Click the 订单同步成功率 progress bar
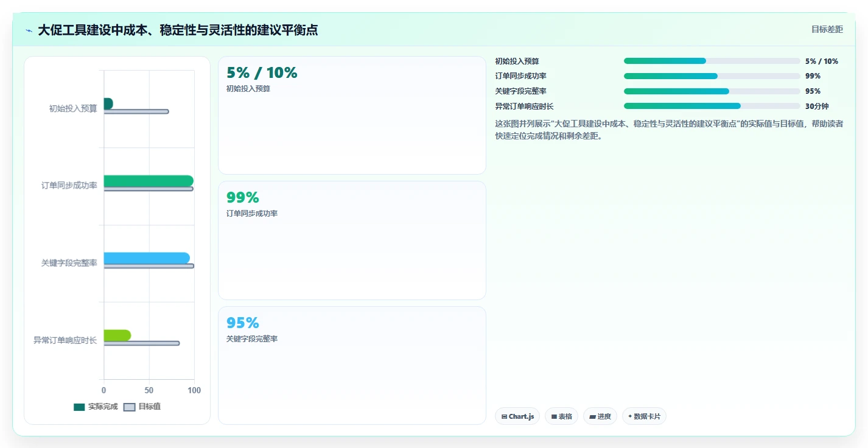This screenshot has height=448, width=868. point(712,76)
